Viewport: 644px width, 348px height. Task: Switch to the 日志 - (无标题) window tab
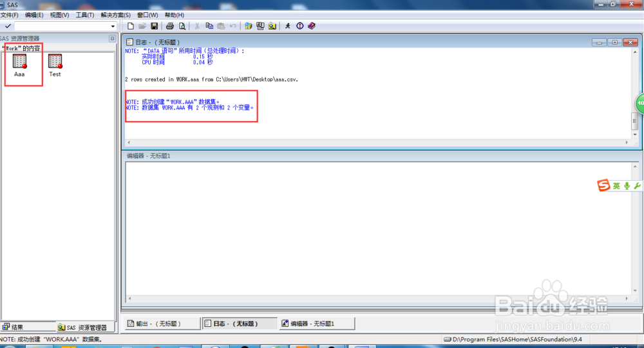[x=240, y=324]
